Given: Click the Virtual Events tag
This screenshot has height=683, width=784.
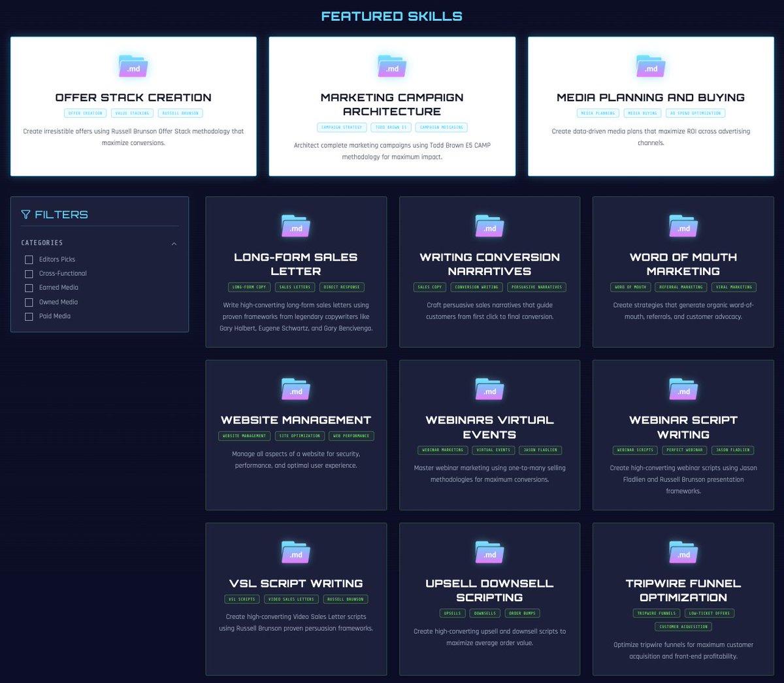Looking at the screenshot, I should click(x=494, y=450).
